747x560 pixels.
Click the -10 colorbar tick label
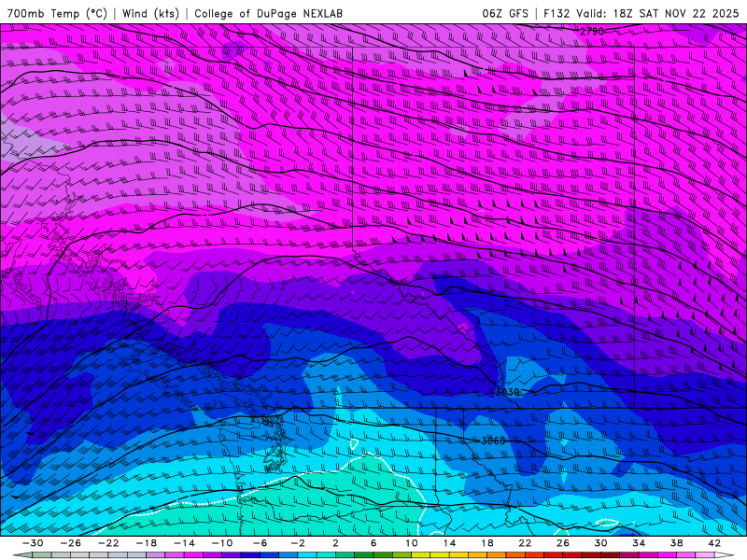[x=222, y=543]
